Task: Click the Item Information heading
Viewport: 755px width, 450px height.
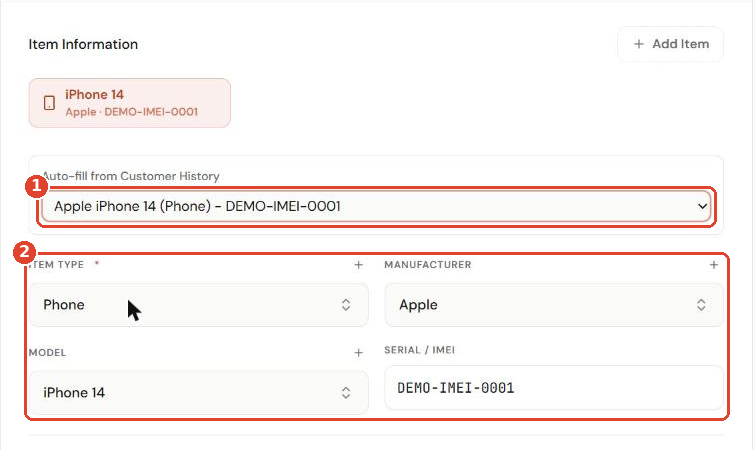Action: tap(83, 44)
